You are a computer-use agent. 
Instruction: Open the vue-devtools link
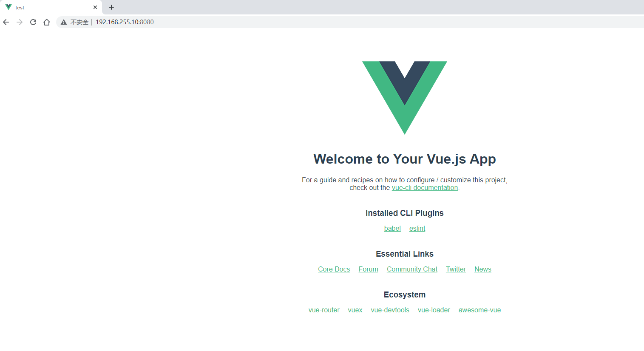pyautogui.click(x=390, y=310)
